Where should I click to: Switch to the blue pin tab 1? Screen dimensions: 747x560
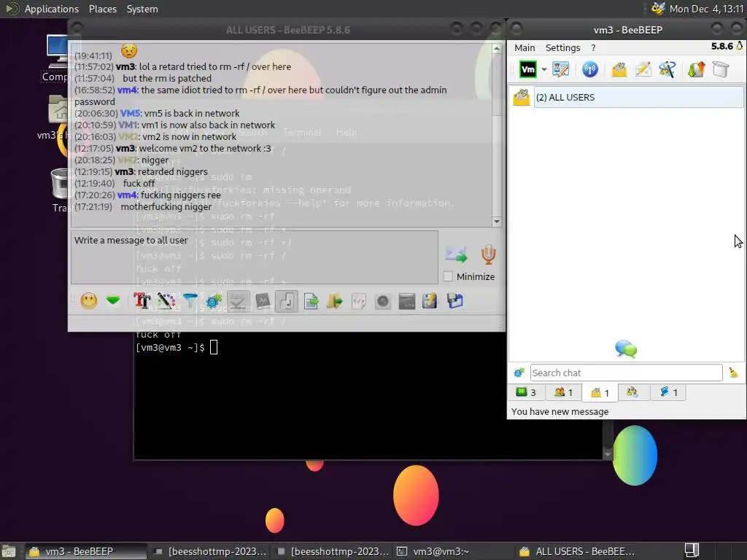[669, 392]
